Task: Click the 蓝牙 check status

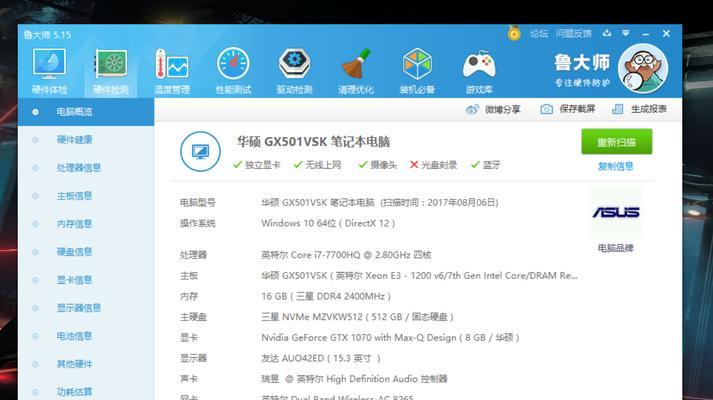Action: (x=486, y=165)
